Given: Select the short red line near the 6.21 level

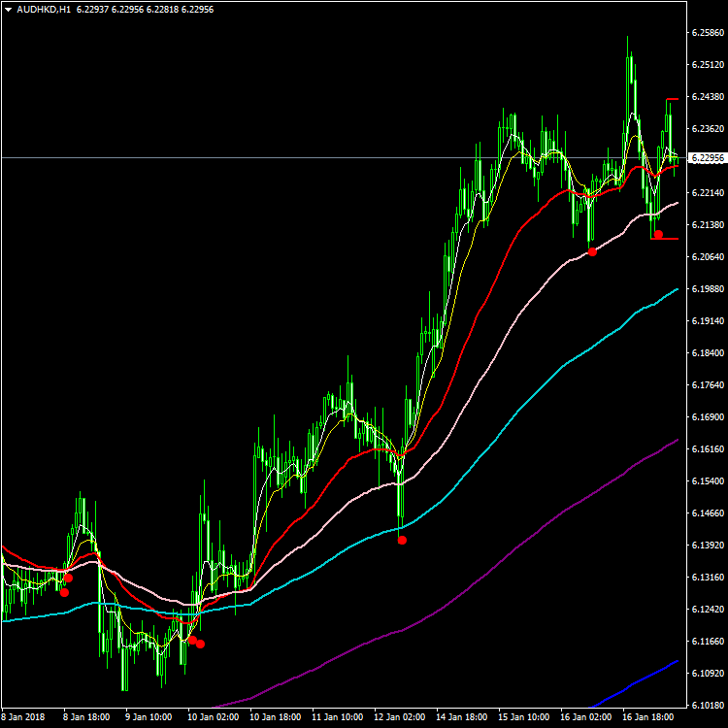Looking at the screenshot, I should 665,239.
